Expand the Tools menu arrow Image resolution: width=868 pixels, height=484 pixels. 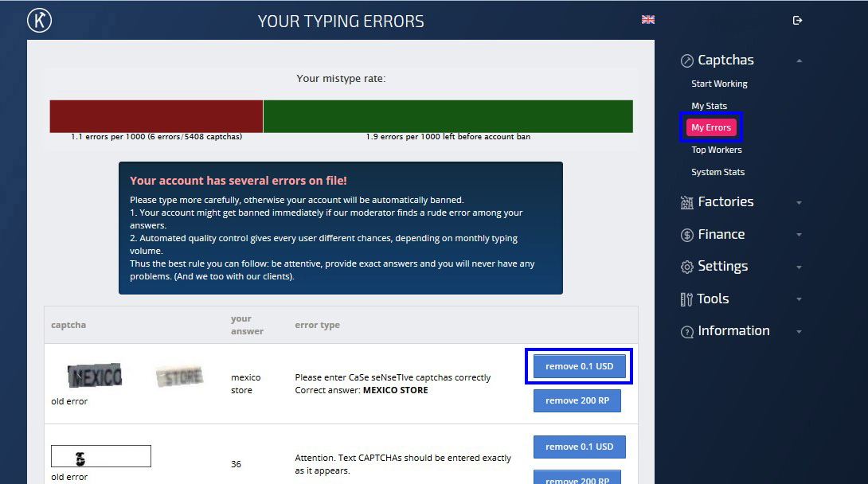click(x=799, y=299)
